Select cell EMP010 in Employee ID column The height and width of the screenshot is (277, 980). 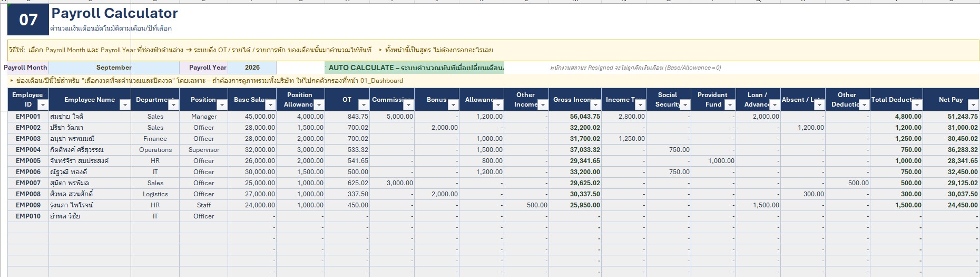28,216
